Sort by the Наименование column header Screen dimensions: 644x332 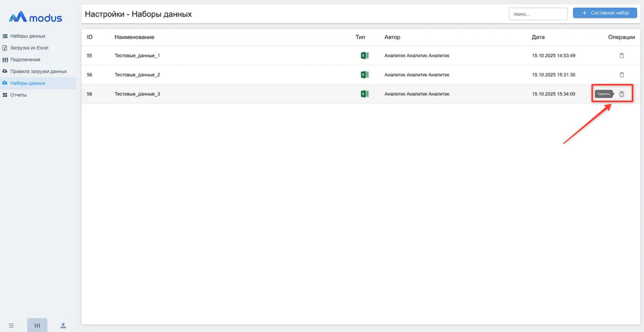134,37
